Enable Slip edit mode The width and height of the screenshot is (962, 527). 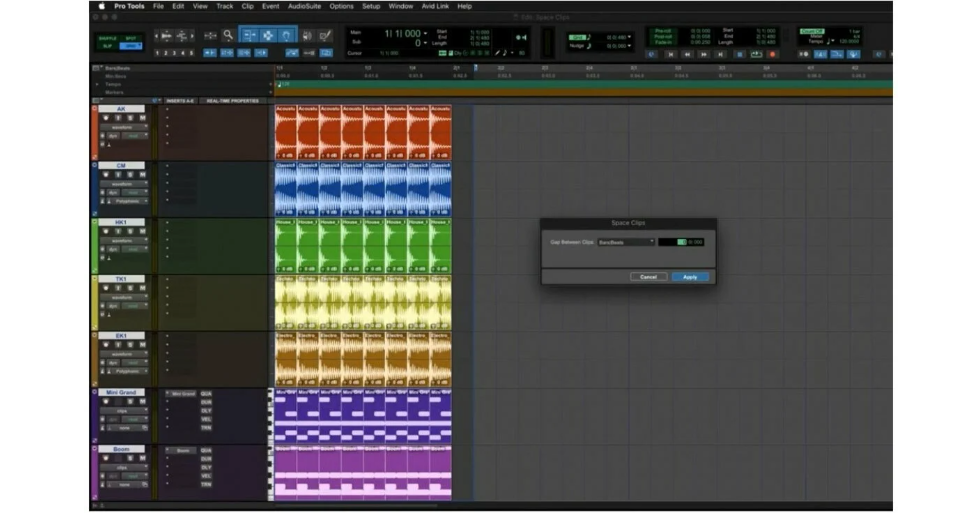[106, 46]
